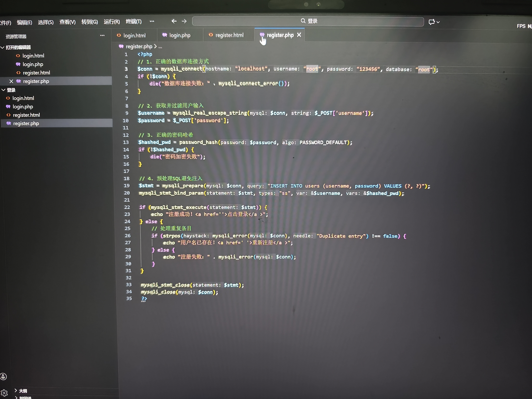Open the Copilot chat icon in the title bar
Viewport: 532px width, 399px height.
tap(431, 22)
